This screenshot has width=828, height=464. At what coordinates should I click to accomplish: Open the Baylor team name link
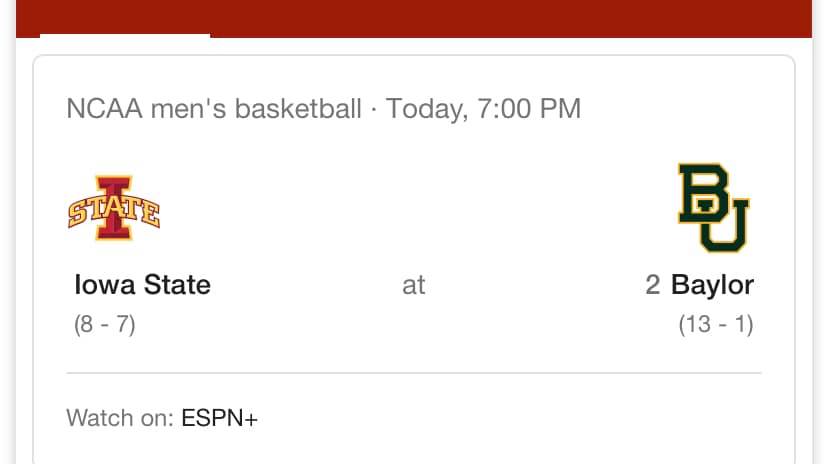tap(712, 285)
